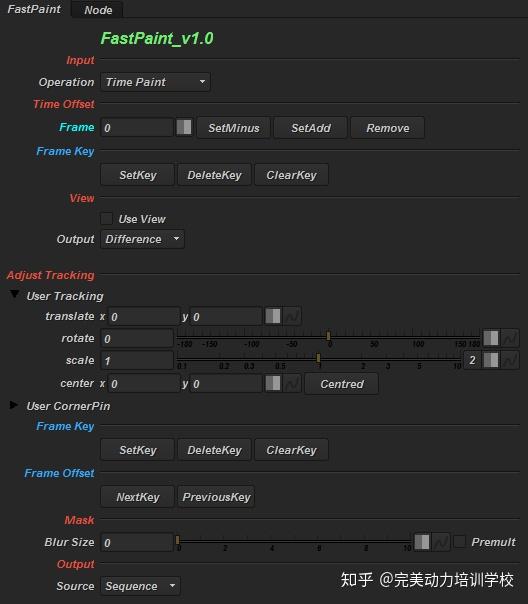Viewport: 528px width, 604px height.
Task: Select the FastPaint tab
Action: pos(34,9)
